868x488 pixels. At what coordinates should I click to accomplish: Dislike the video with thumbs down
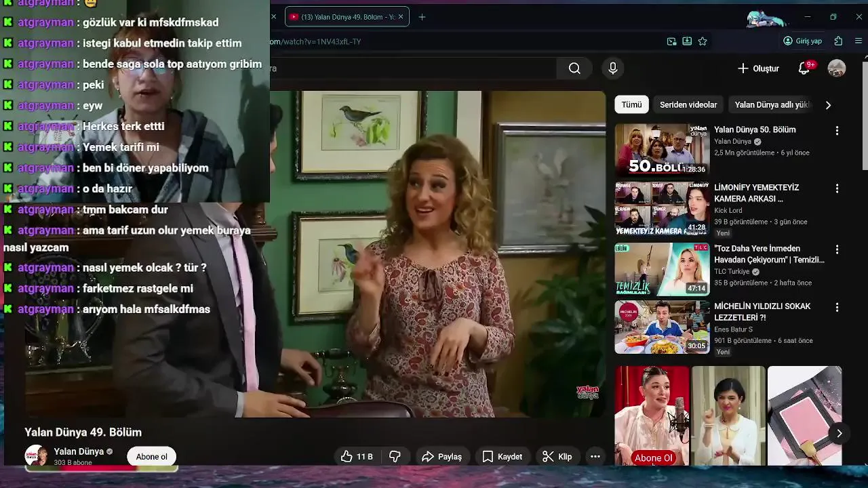pyautogui.click(x=395, y=457)
